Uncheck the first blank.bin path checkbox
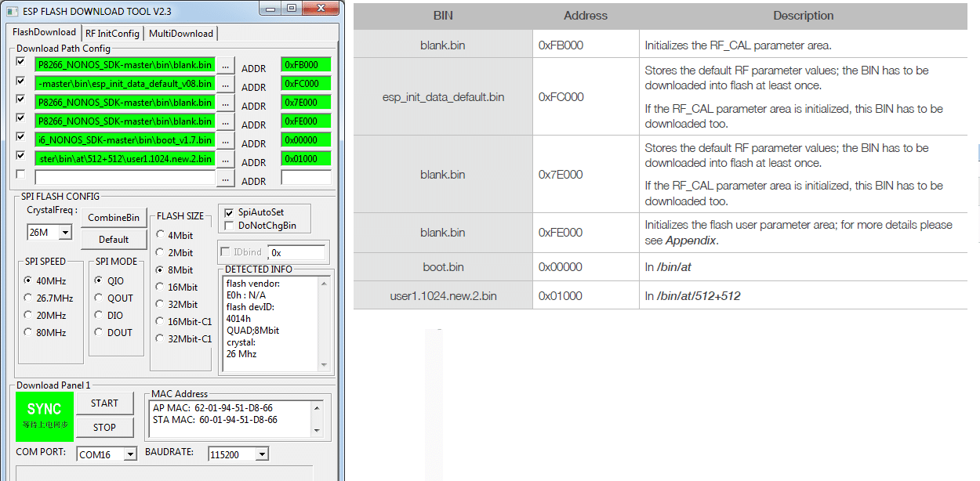This screenshot has width=980, height=481. (x=21, y=63)
